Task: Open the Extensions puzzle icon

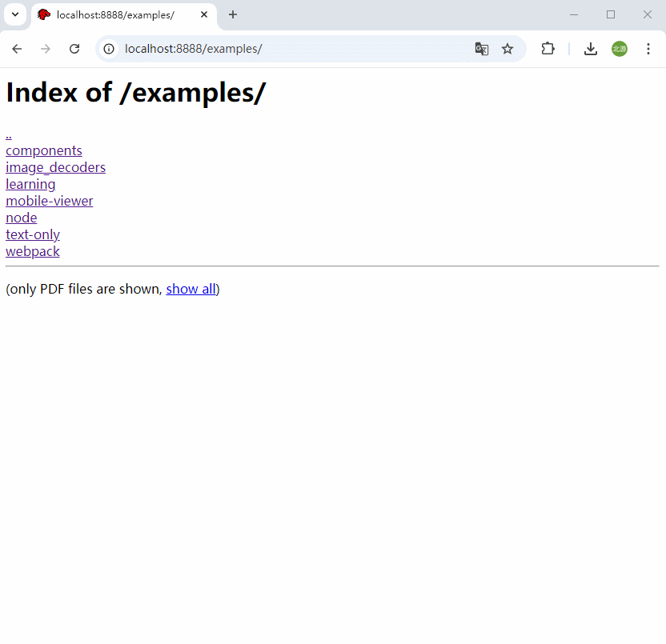Action: click(548, 49)
